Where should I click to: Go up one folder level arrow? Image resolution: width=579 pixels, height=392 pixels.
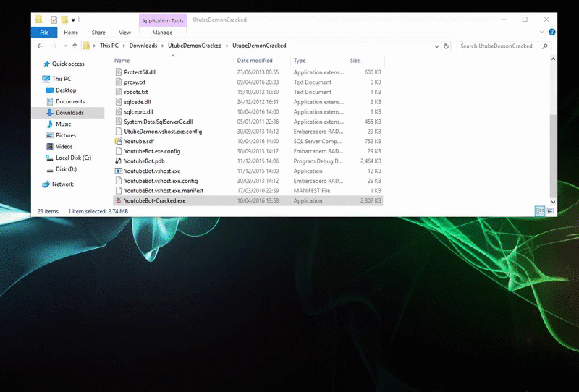[x=75, y=46]
